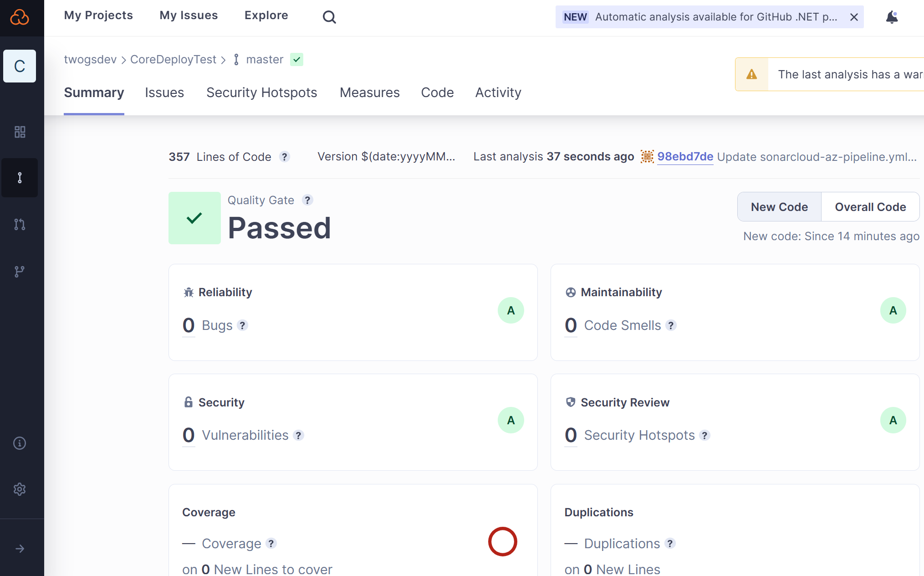Open project information sidebar icon
The image size is (924, 576).
(20, 443)
